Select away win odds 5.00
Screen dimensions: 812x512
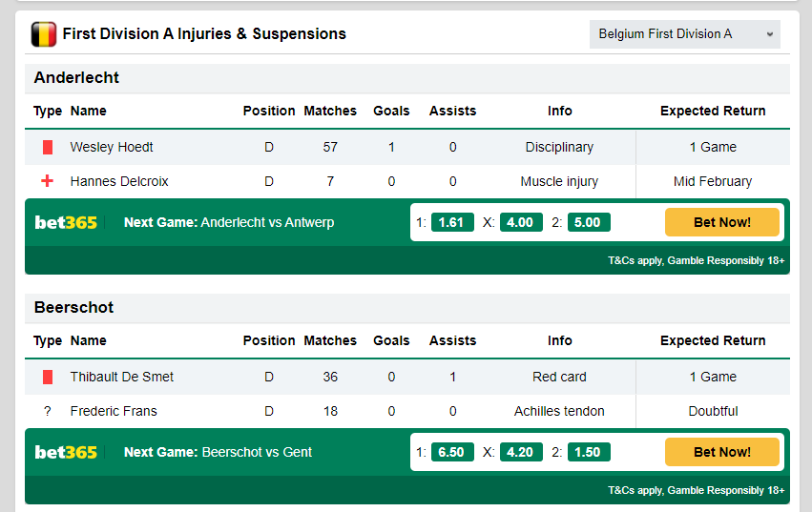[x=589, y=222]
